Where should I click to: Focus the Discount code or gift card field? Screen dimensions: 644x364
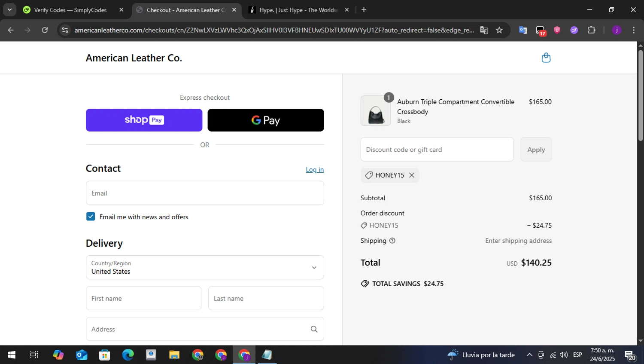pyautogui.click(x=437, y=150)
